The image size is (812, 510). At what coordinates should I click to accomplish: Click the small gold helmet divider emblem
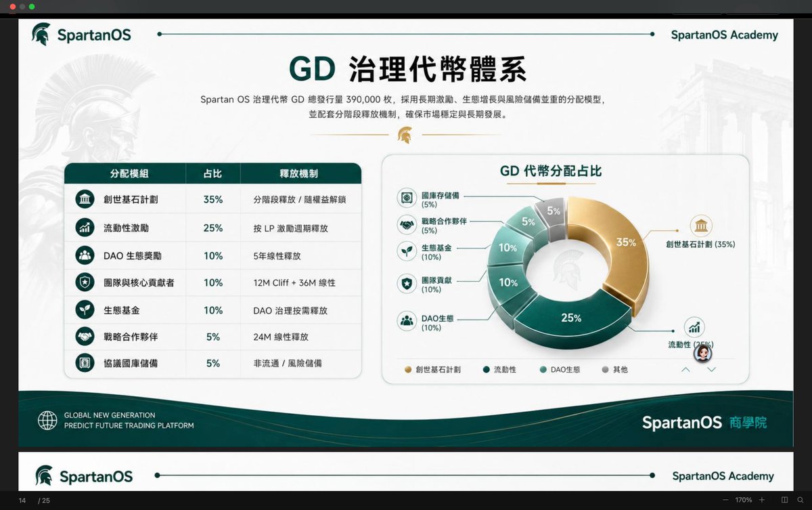click(x=405, y=134)
